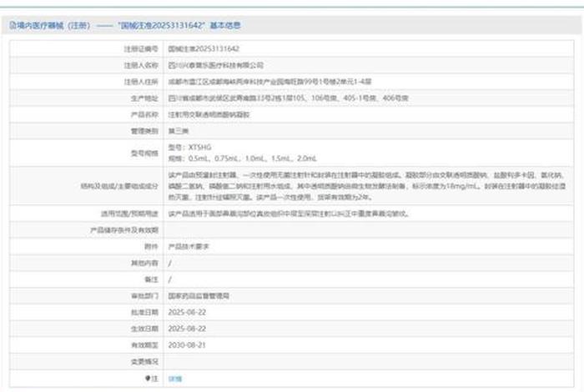Open the 产品技术要求 attachment text
Image resolution: width=584 pixels, height=392 pixels.
coord(189,246)
